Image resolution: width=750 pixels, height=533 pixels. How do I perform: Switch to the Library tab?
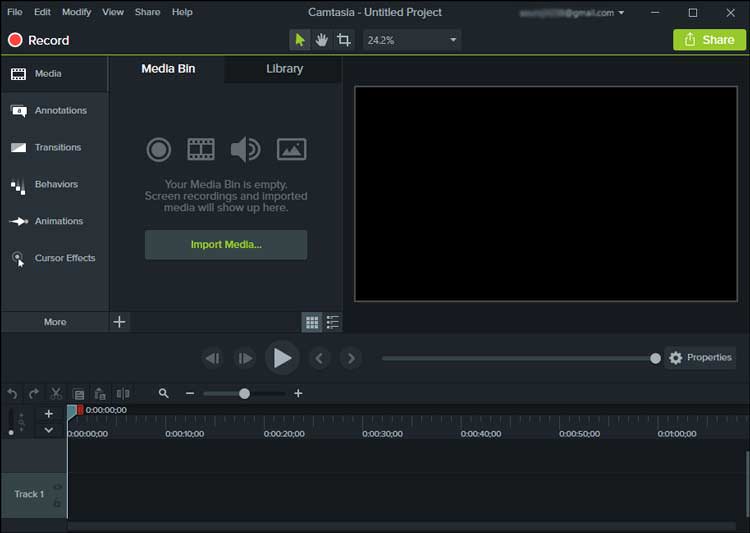tap(285, 69)
